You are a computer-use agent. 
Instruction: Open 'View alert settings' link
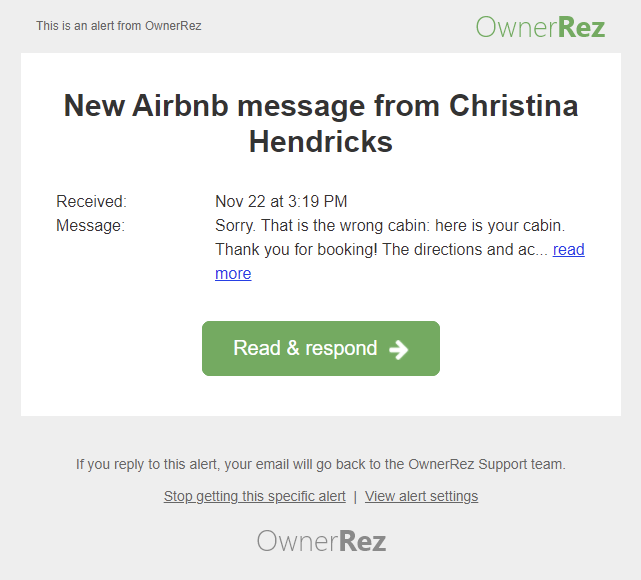point(421,496)
